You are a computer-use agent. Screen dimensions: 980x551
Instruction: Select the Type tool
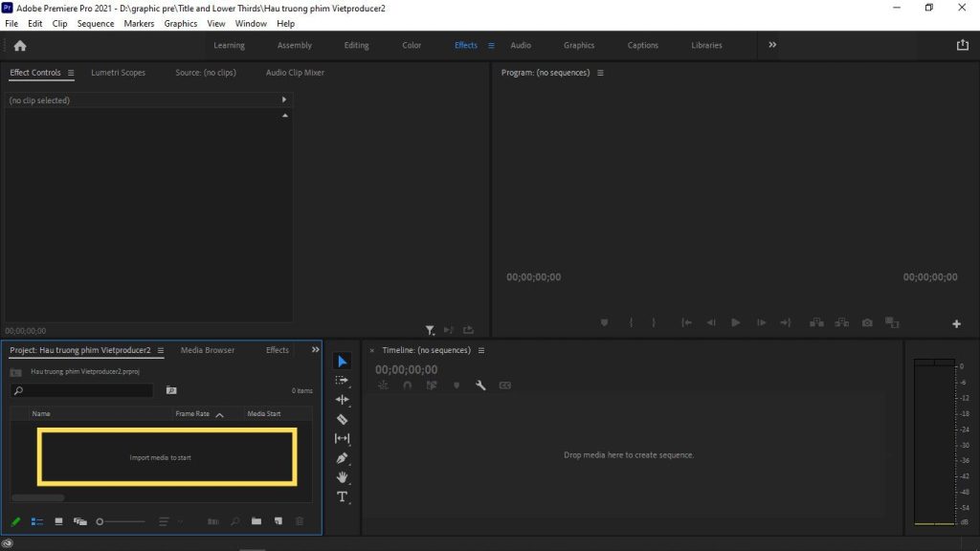pyautogui.click(x=342, y=496)
